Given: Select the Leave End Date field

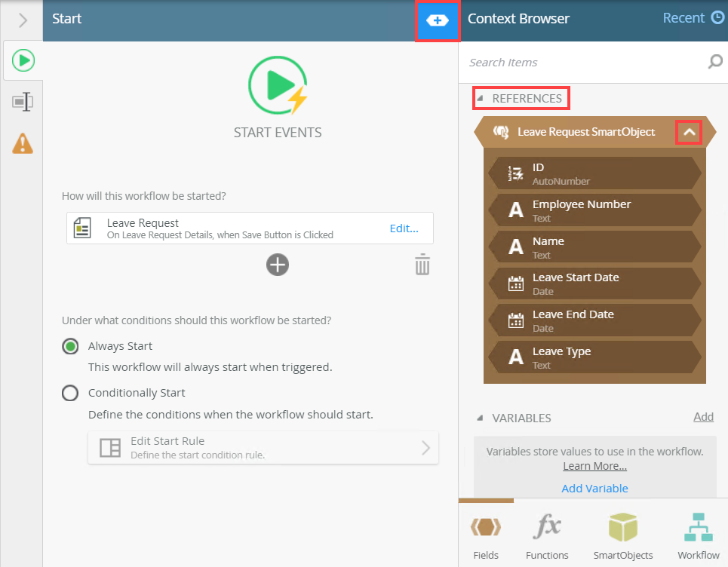Looking at the screenshot, I should [594, 320].
